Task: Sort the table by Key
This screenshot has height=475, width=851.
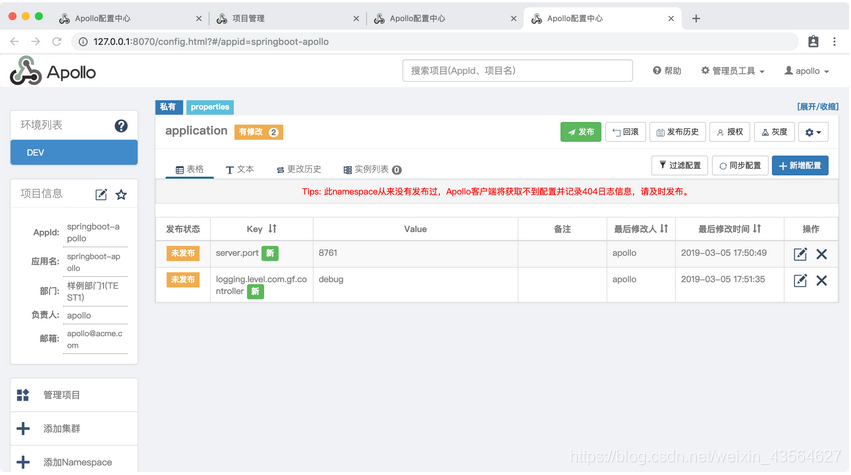Action: [x=272, y=229]
